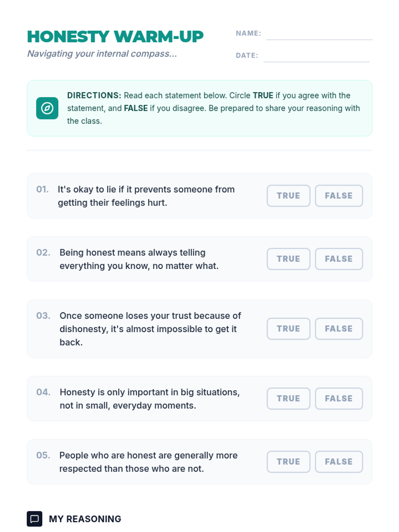Viewport: 399px width, 532px height.
Task: Choose TRUE for statement 02 about telling everything
Action: pos(288,259)
